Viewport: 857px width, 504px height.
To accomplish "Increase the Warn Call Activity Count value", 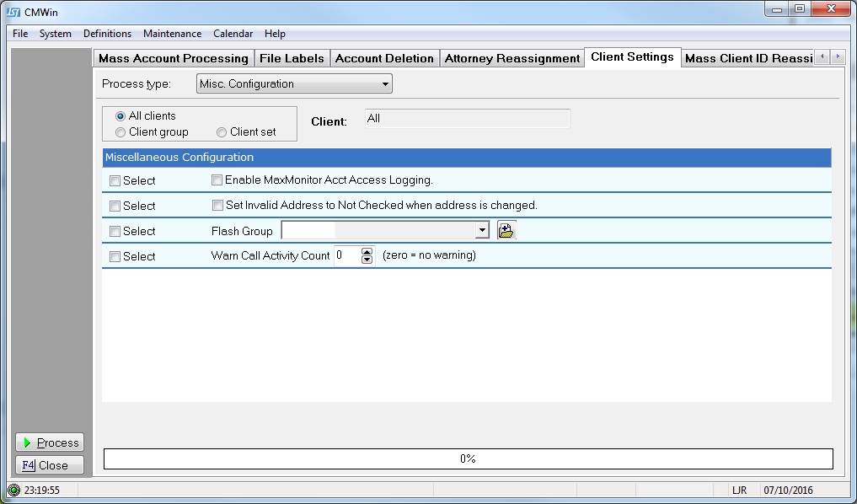I will point(367,251).
